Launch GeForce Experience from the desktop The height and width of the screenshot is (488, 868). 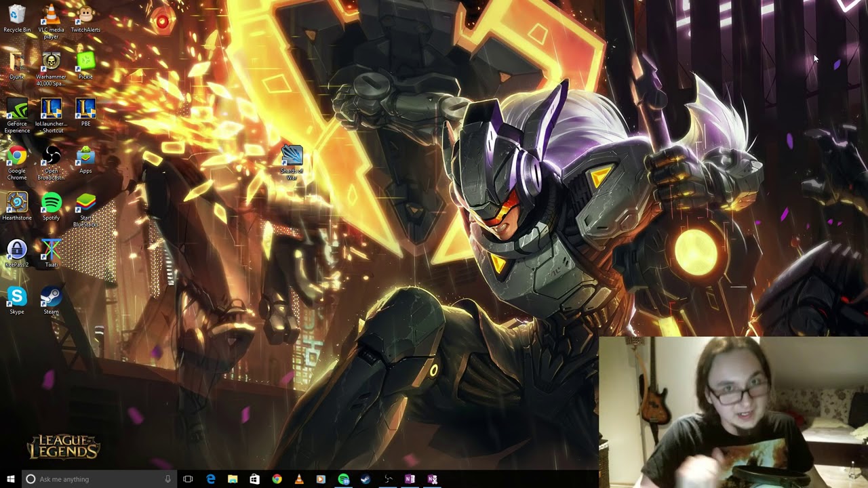tap(17, 115)
